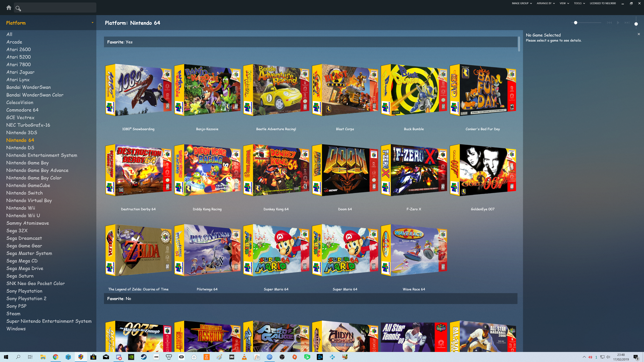This screenshot has height=362, width=644.
Task: Select Atari 2600 platform
Action: (x=18, y=49)
